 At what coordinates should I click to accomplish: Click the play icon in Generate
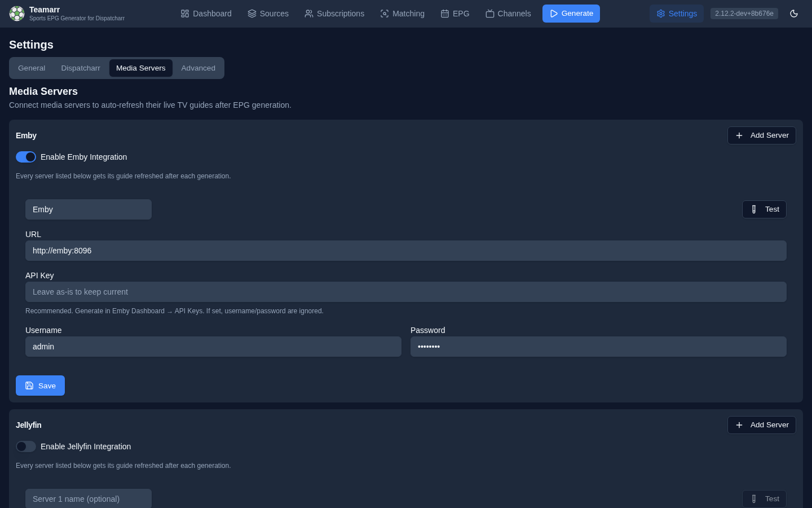click(554, 14)
